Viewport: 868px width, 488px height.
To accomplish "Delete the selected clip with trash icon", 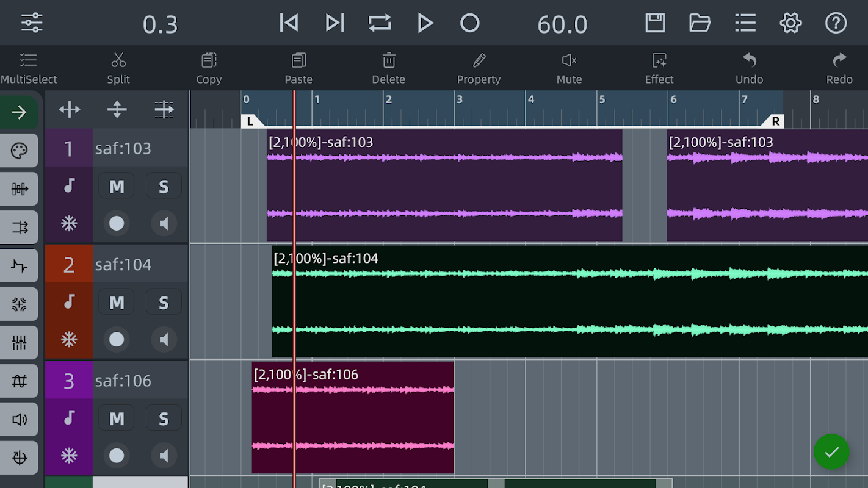I will click(389, 68).
